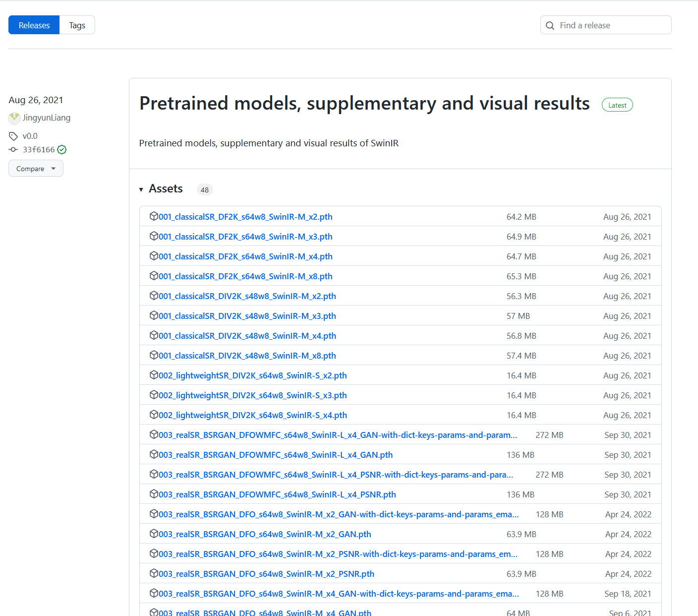Click the Aug 26, 2021 release date in sidebar

[x=36, y=100]
